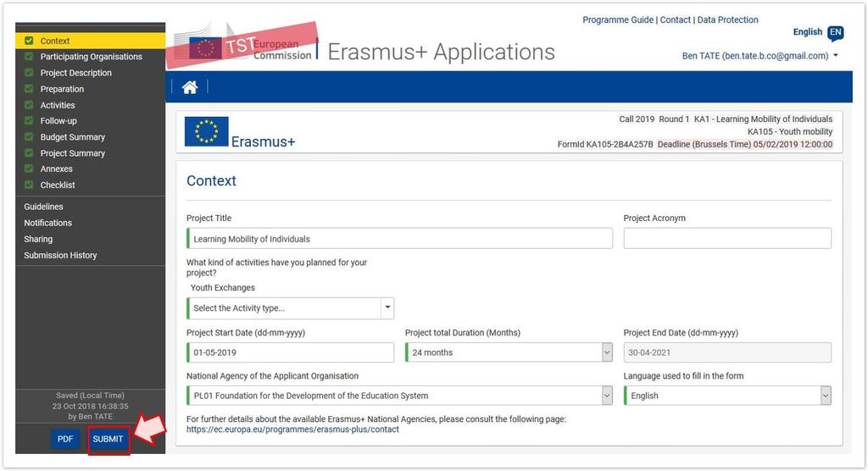Click the SUBMIT button
The image size is (868, 471).
click(108, 439)
